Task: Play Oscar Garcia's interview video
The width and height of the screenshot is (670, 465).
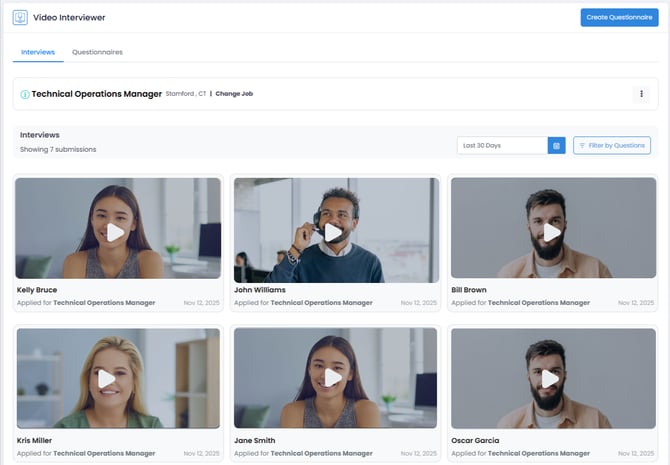Action: point(551,378)
